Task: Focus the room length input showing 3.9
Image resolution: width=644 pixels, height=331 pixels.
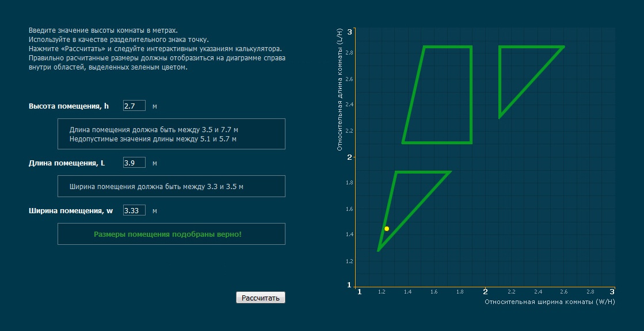Action: click(x=134, y=163)
